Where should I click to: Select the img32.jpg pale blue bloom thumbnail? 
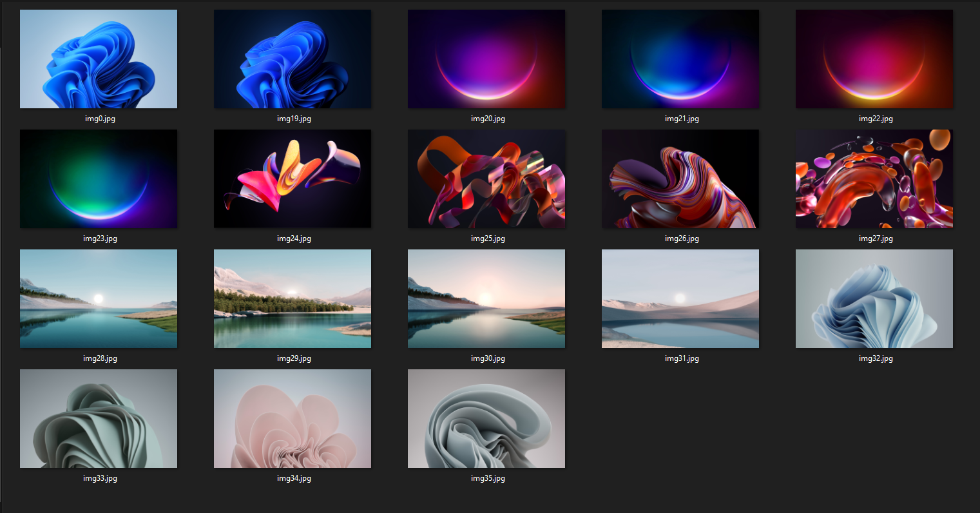pos(874,298)
